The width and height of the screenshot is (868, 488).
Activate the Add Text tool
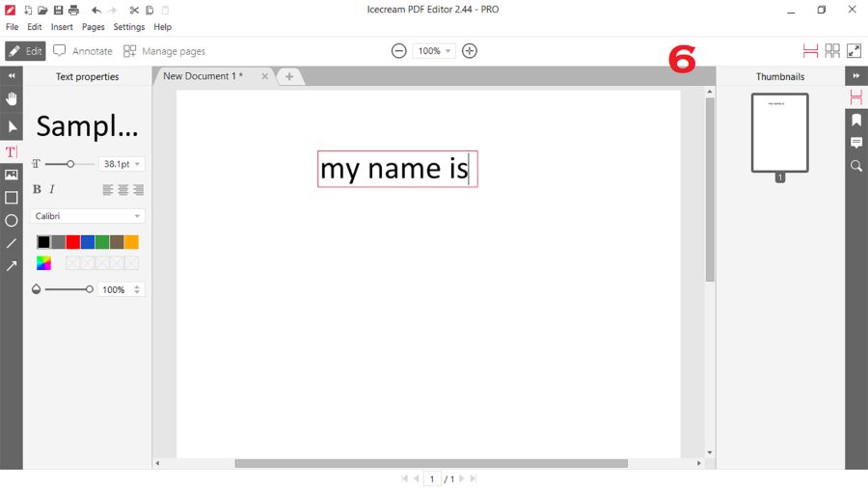(x=11, y=151)
